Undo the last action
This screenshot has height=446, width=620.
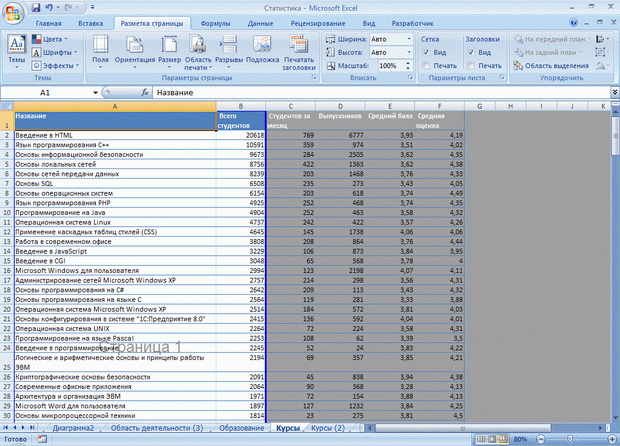coord(49,8)
